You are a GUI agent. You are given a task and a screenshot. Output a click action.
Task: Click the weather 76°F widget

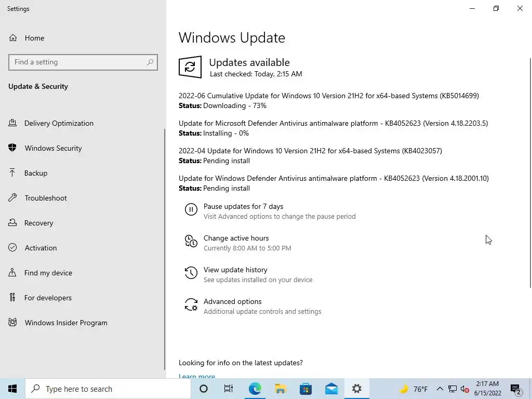(413, 389)
